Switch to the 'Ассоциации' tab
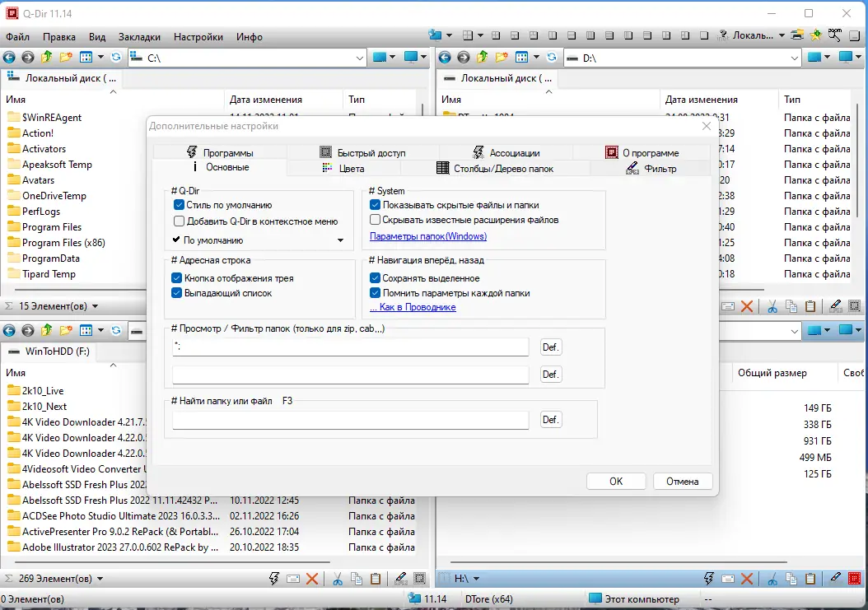 [x=506, y=153]
